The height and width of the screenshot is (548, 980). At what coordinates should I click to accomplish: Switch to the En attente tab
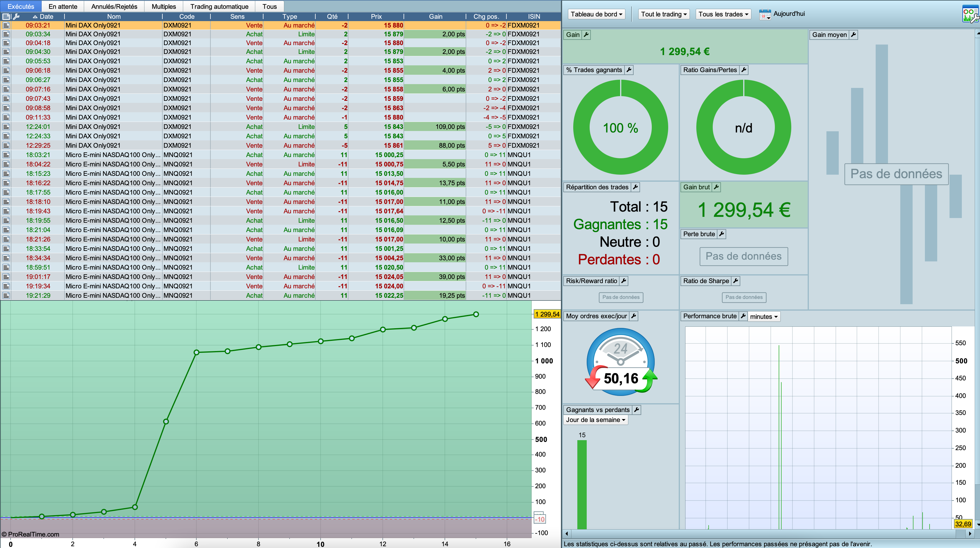(x=63, y=6)
